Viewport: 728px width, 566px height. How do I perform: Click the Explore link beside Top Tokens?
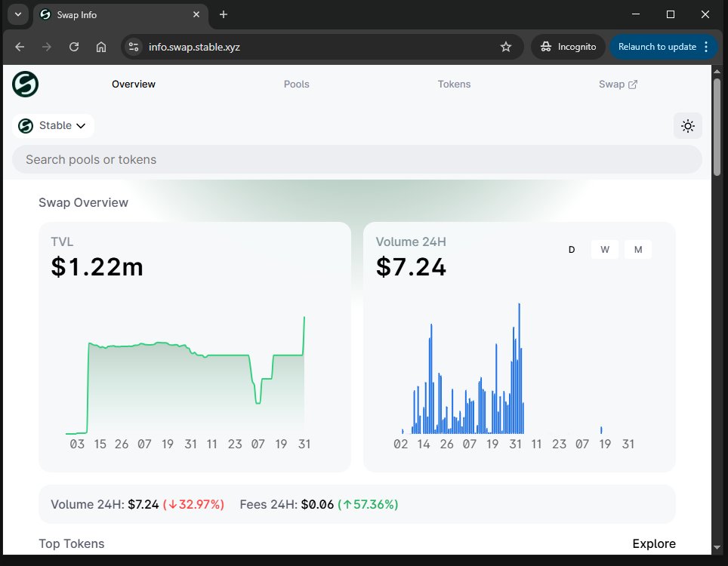click(654, 543)
